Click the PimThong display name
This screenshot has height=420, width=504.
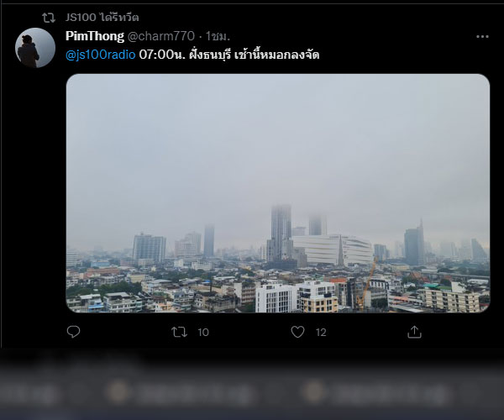click(95, 36)
